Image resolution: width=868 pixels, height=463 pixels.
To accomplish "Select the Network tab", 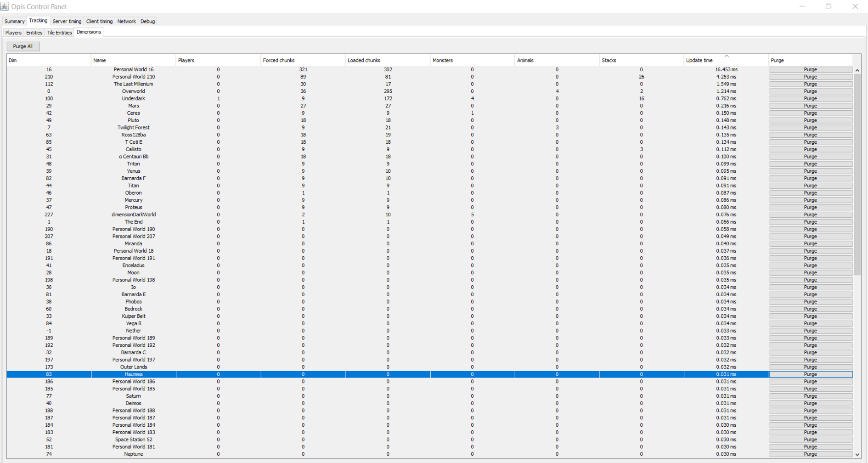I will click(126, 21).
